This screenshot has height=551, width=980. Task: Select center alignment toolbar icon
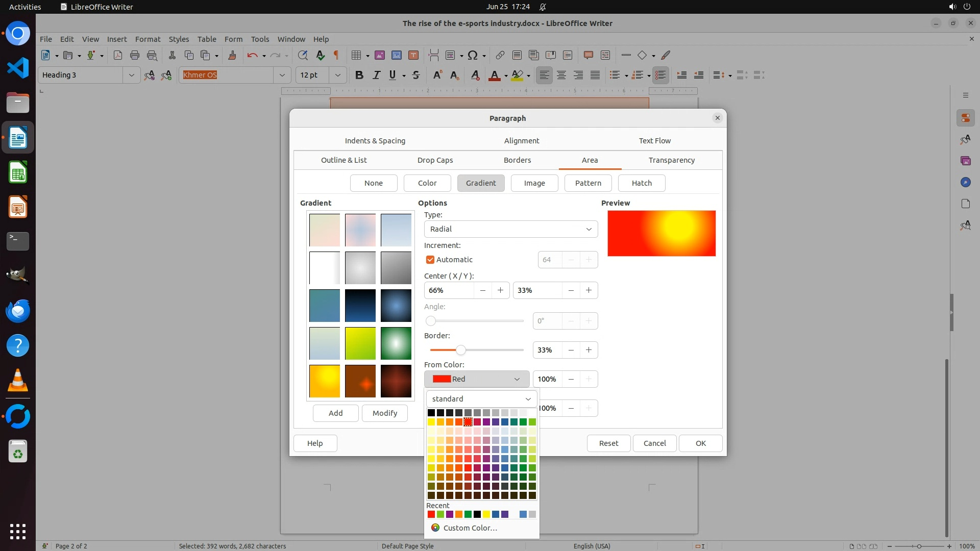561,75
